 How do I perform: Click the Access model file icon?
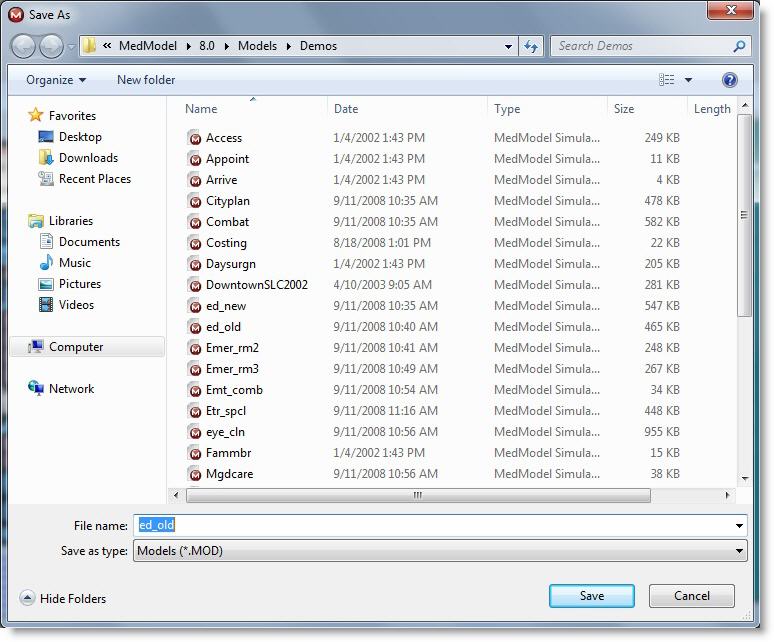coord(195,138)
